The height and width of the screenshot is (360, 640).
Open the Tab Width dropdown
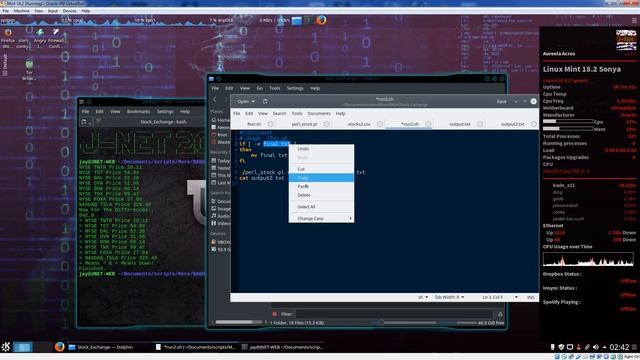pos(449,297)
